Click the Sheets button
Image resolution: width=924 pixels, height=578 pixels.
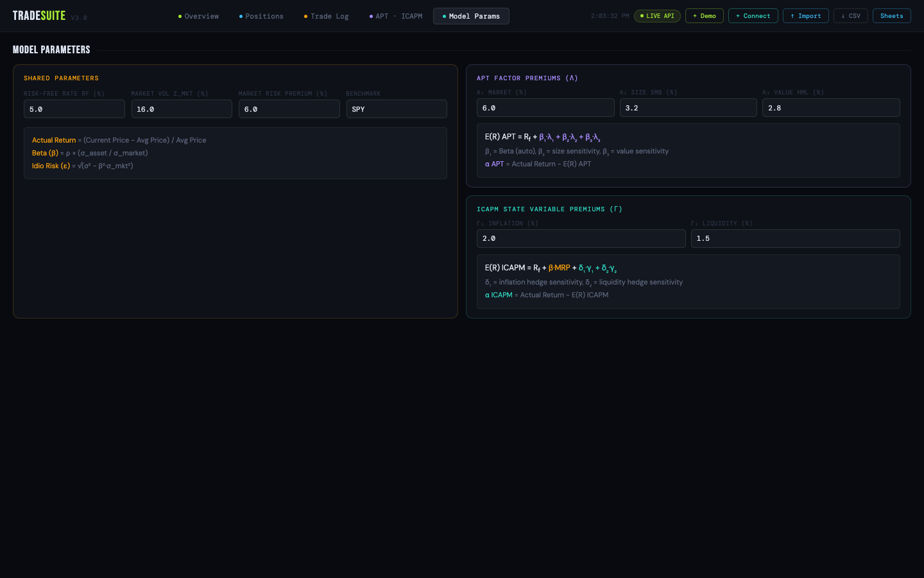(x=892, y=16)
